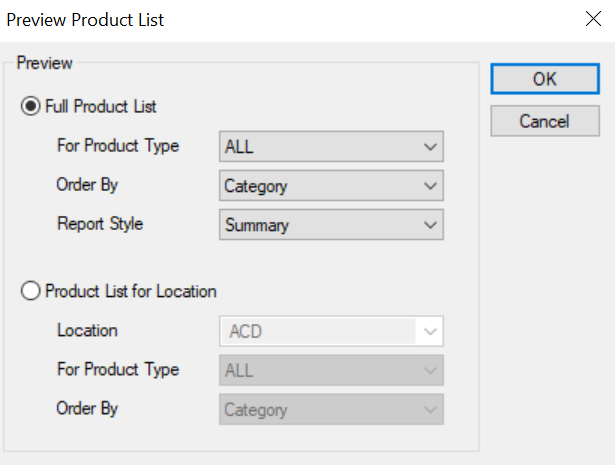615x465 pixels.
Task: Click the arrow of the top Order By dropdown
Action: (x=430, y=186)
